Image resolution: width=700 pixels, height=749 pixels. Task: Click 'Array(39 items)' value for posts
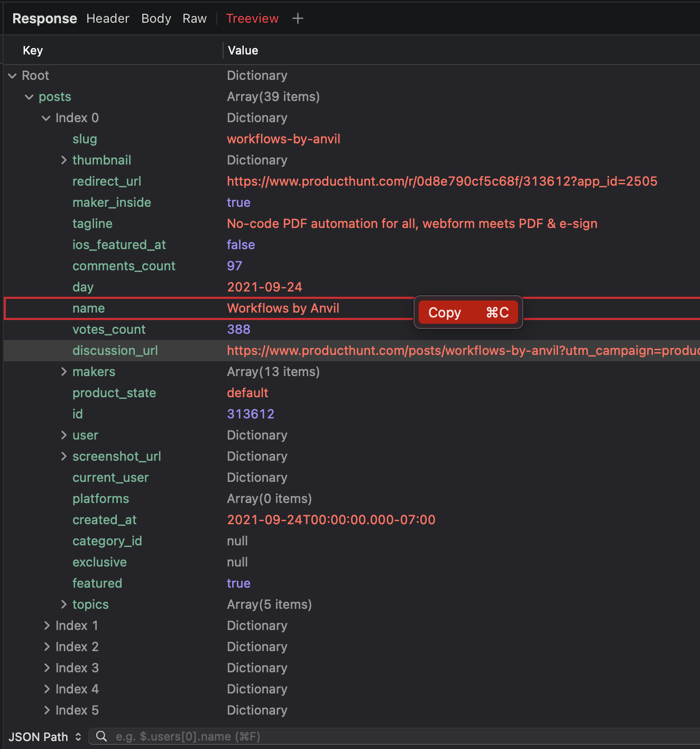pos(273,97)
